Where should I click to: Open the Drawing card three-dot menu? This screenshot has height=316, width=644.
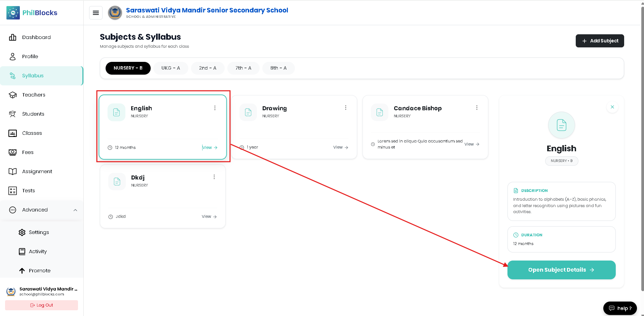(345, 108)
